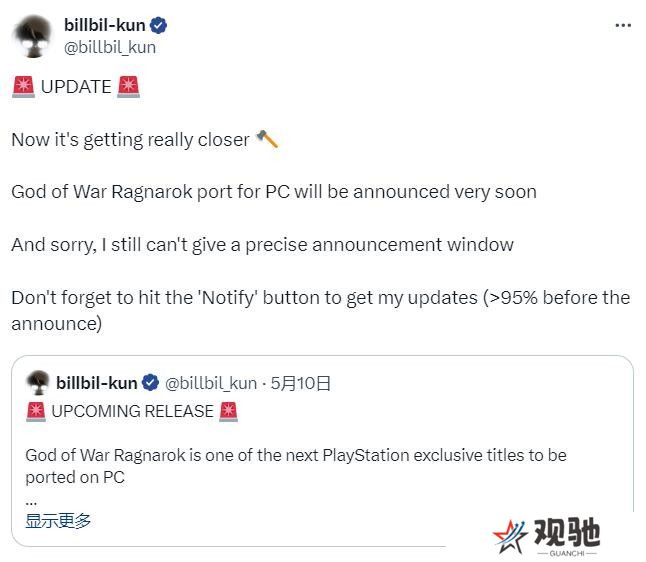Open the quoted tweet's @billbil_kun handle
This screenshot has width=646, height=562.
coord(211,383)
